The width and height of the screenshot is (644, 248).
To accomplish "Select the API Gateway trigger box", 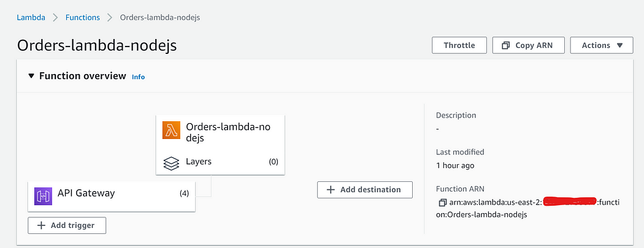I will coord(111,197).
